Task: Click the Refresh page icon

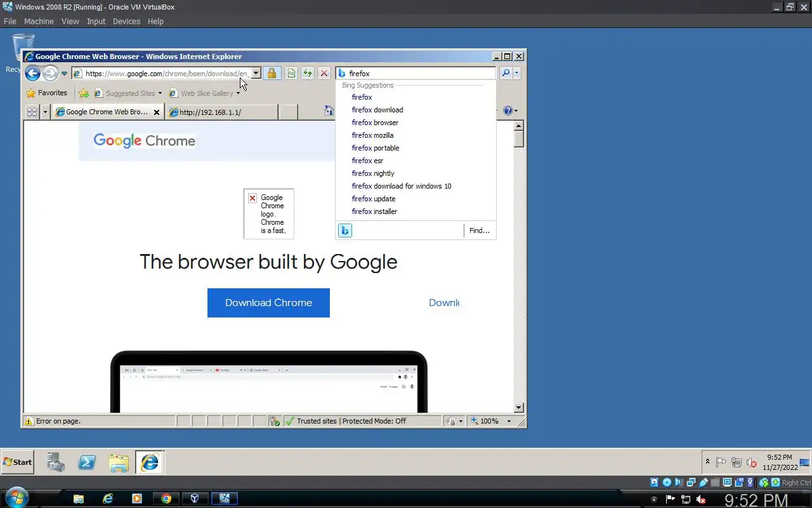Action: point(308,74)
